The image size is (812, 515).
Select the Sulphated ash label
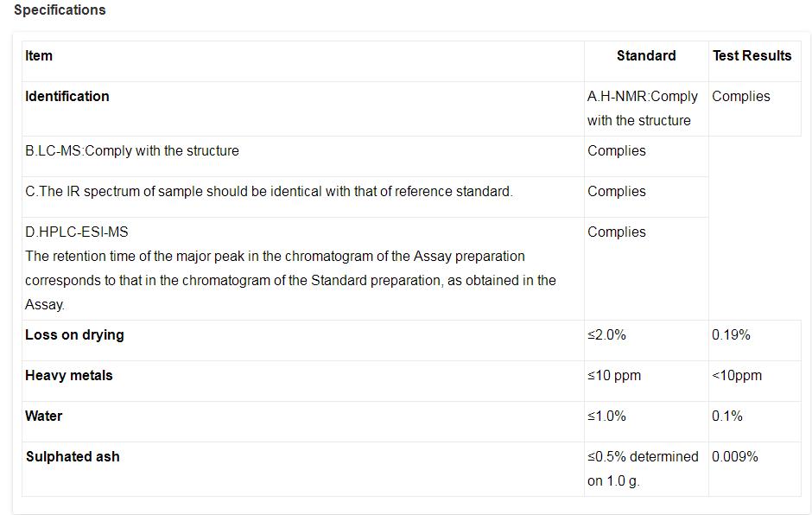coord(73,457)
